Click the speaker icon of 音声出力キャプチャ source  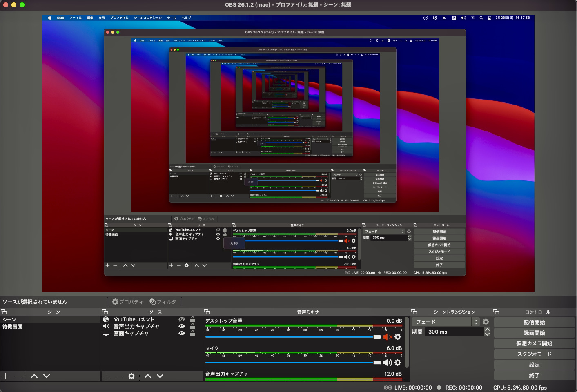click(106, 326)
